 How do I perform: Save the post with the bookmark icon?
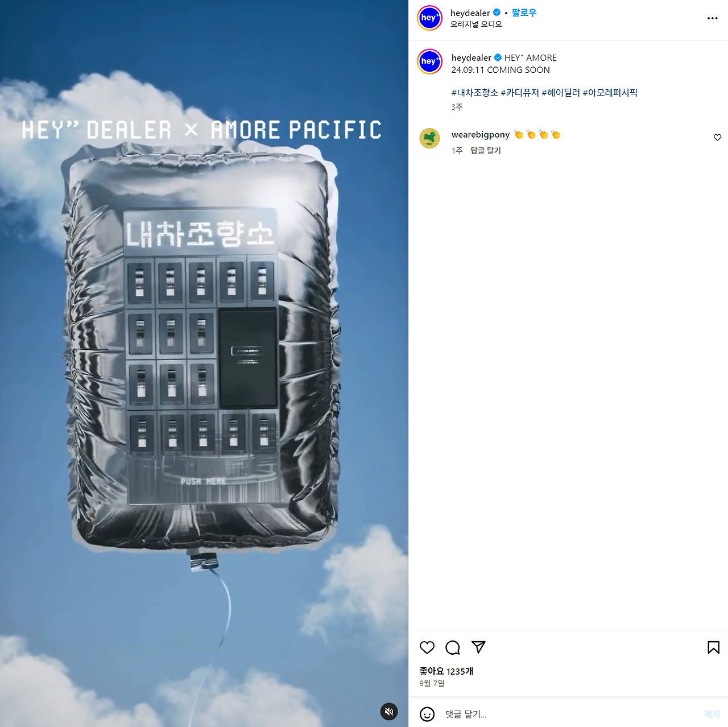coord(713,647)
